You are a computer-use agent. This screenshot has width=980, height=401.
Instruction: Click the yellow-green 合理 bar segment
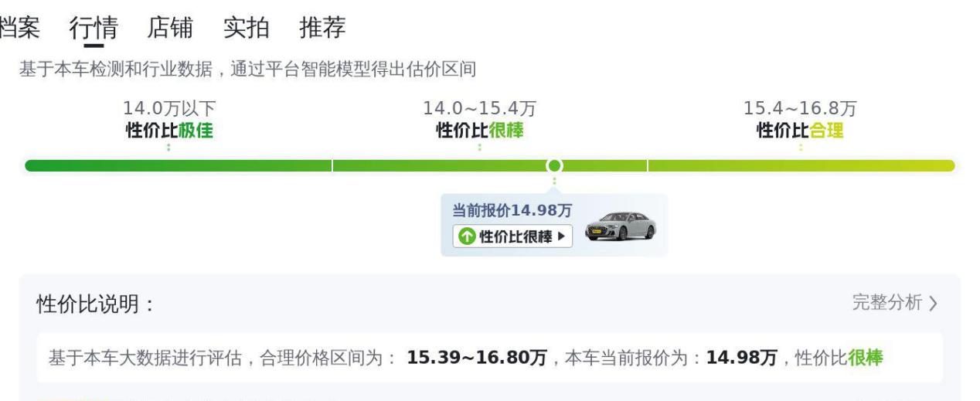(801, 165)
